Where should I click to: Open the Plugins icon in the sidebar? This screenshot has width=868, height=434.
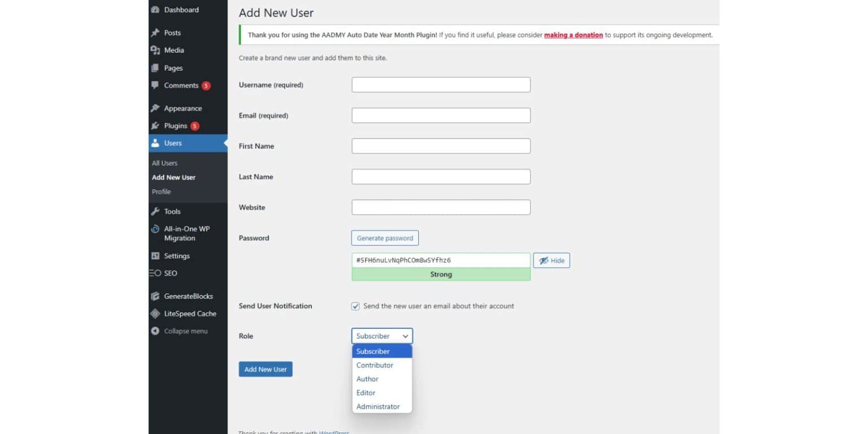[155, 125]
